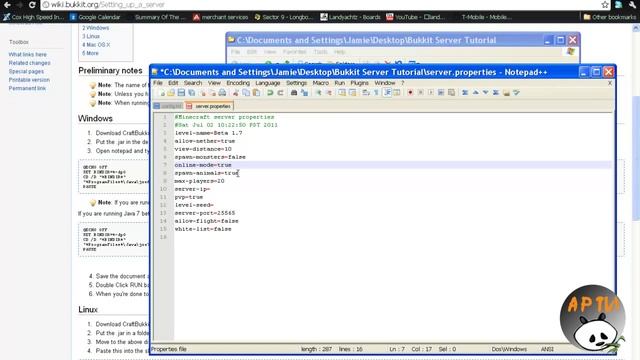640x360 pixels.
Task: Click the Related changes wiki link
Action: [29, 63]
